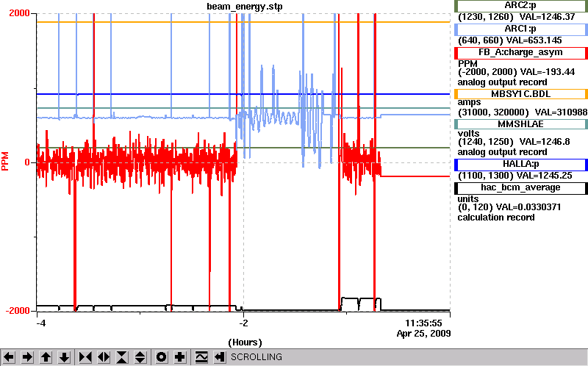Click ARC1:p value VAL=653.145
The image size is (588, 366).
tap(534, 40)
